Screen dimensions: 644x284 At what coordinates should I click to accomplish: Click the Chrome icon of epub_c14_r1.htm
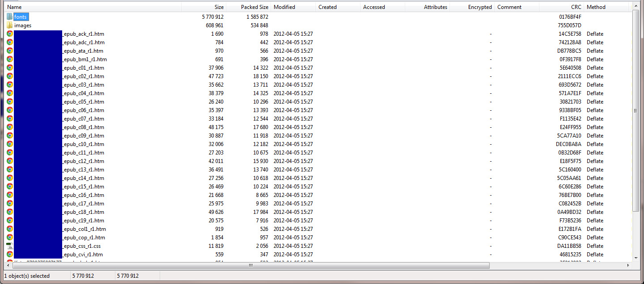point(9,178)
